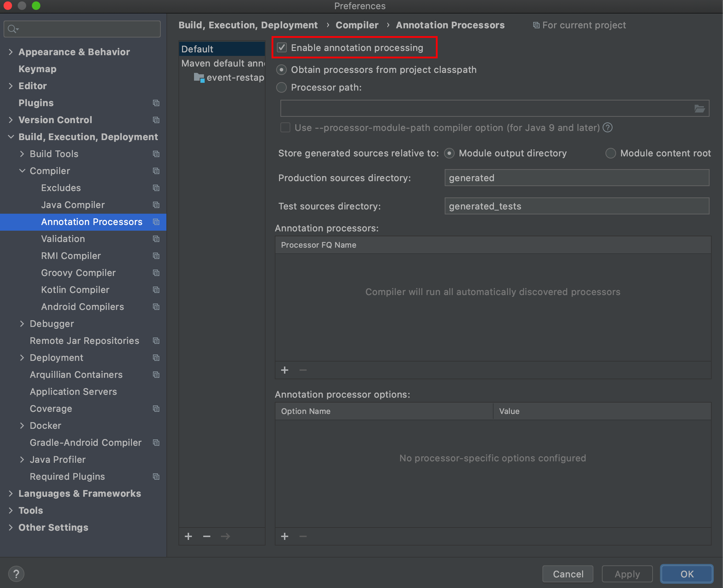Toggle the Enable annotation processing checkbox

pyautogui.click(x=282, y=47)
